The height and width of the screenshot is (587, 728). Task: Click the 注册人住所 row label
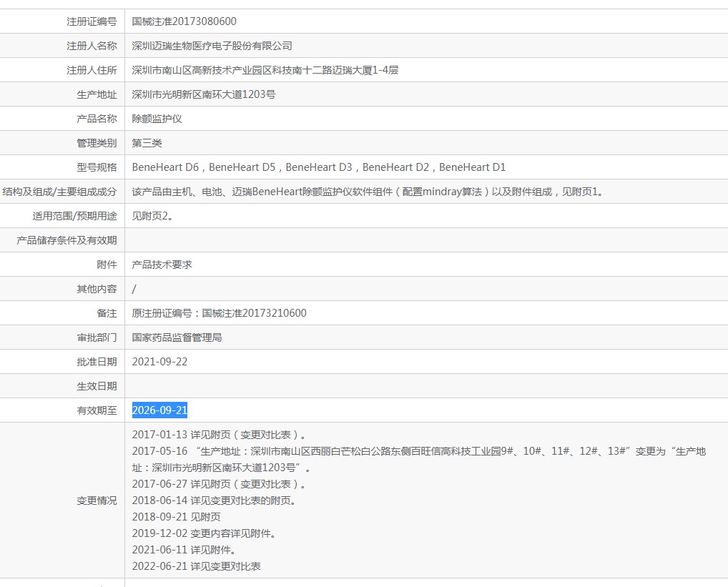(x=92, y=70)
